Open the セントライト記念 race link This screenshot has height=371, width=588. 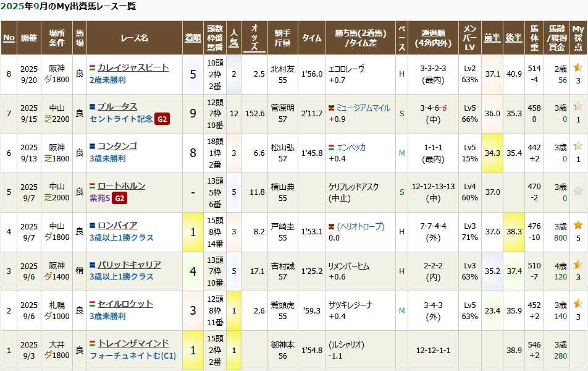pos(121,119)
